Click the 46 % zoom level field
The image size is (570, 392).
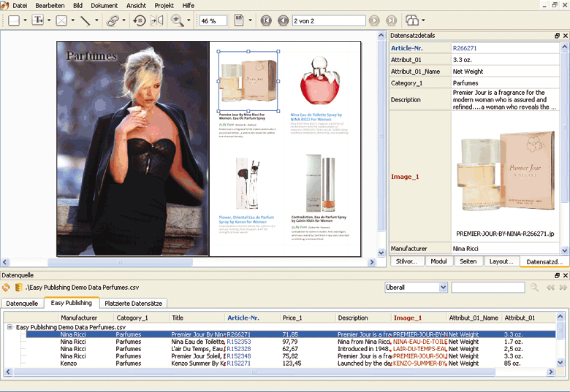coord(213,20)
